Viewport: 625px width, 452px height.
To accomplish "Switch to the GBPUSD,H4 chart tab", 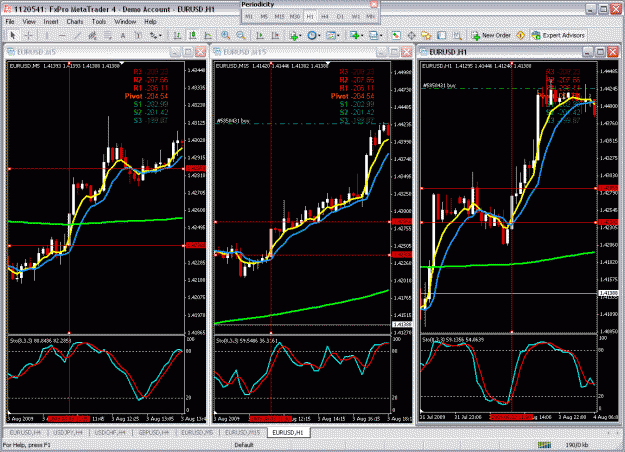I will point(153,432).
